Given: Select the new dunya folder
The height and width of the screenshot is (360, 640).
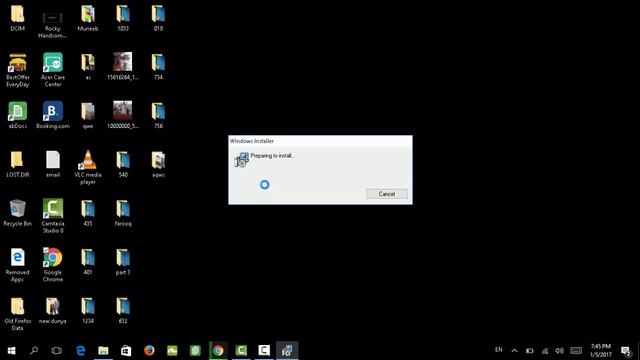Looking at the screenshot, I should pyautogui.click(x=53, y=311).
